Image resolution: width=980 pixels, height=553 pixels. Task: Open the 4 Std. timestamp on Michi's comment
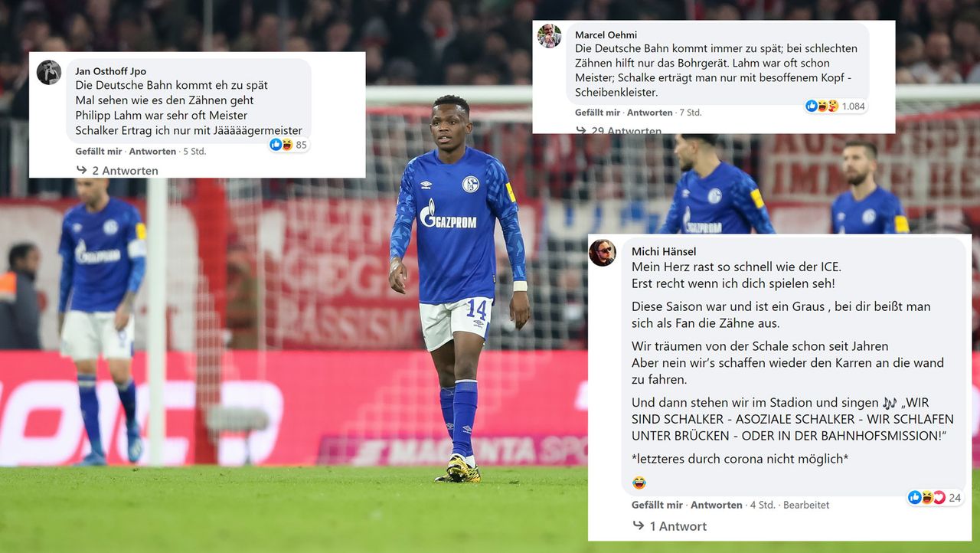click(x=763, y=505)
